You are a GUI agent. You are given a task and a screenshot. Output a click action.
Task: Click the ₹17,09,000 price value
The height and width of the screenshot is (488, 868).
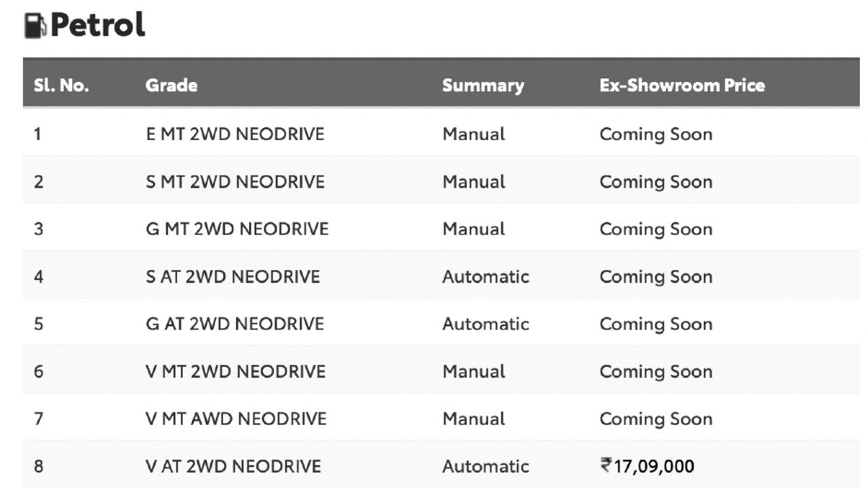click(x=647, y=466)
